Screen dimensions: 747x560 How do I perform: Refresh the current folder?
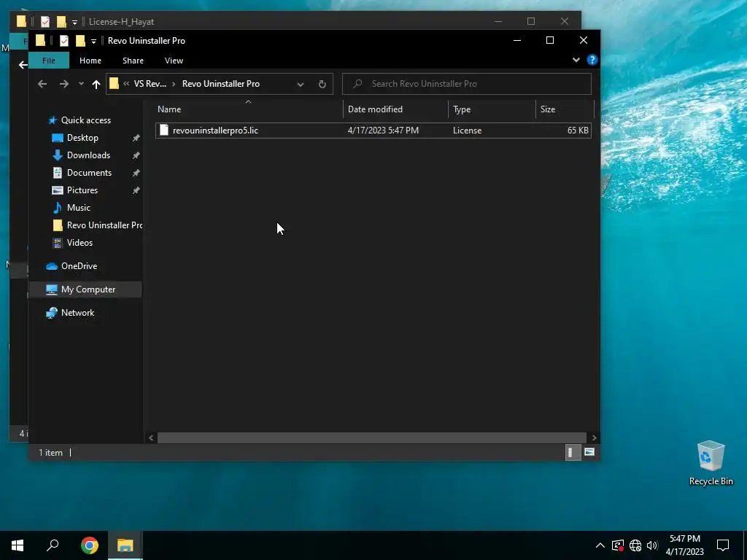tap(322, 85)
